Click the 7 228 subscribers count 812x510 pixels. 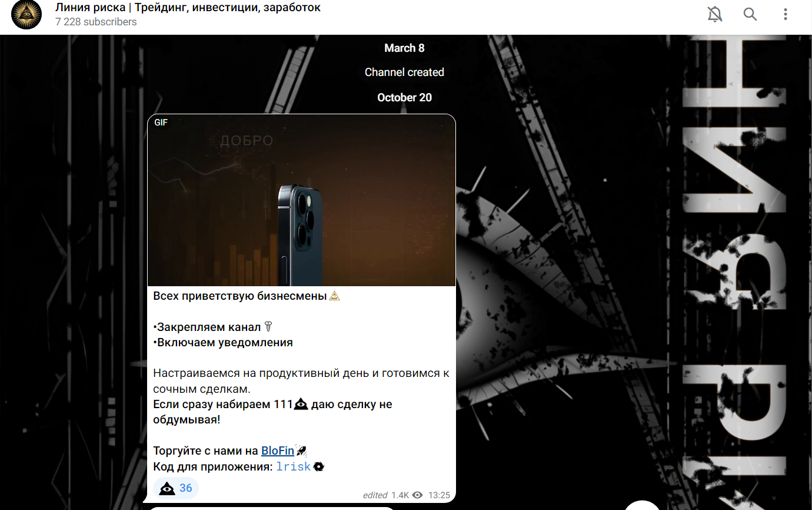(96, 22)
